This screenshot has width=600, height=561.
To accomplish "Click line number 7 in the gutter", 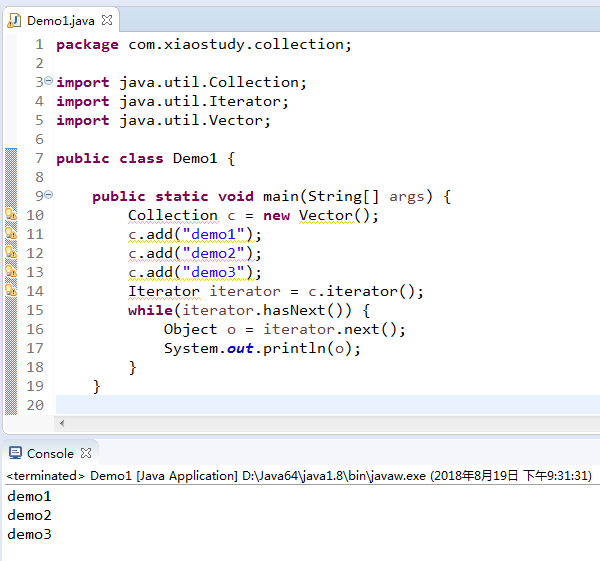I will coord(39,158).
